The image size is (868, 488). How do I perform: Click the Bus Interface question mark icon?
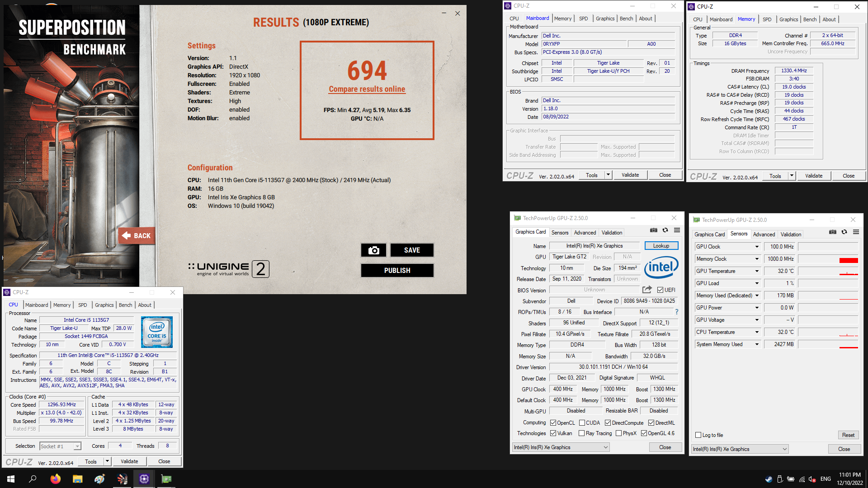point(677,312)
